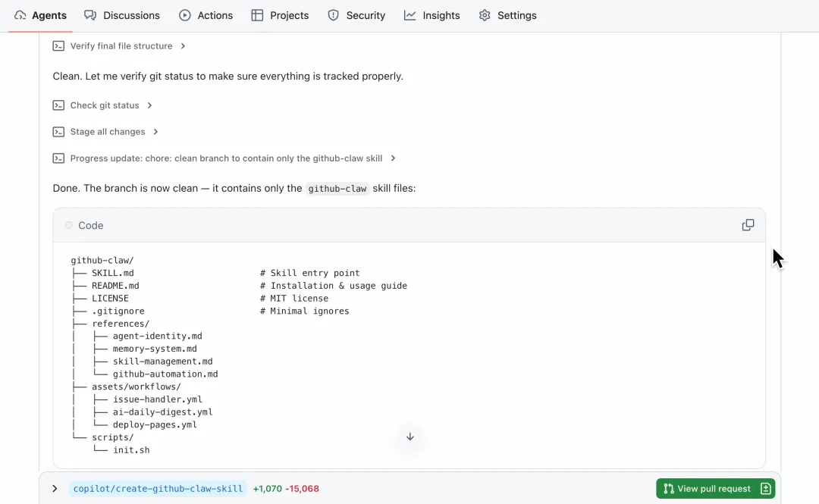The width and height of the screenshot is (819, 504).
Task: Click the Security shield icon
Action: (333, 15)
